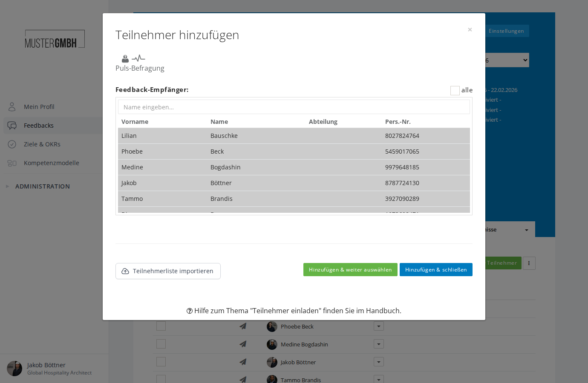Open the dropdown in Tammo Brandis's row
This screenshot has height=383, width=588.
[379, 379]
